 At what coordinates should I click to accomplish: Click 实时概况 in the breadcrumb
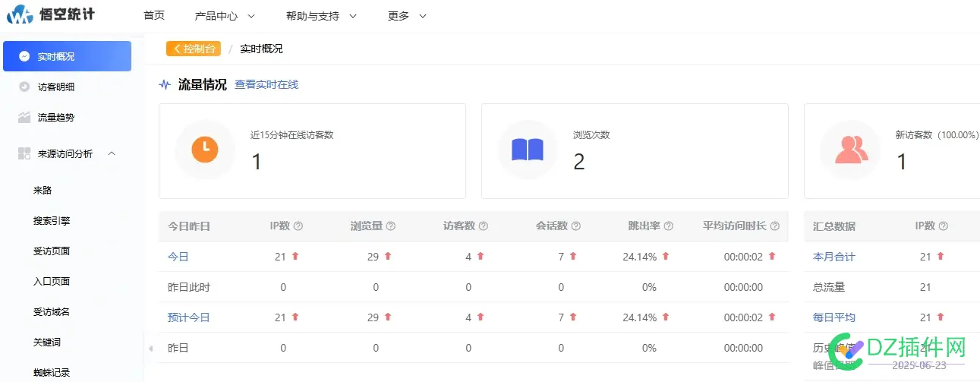pyautogui.click(x=261, y=49)
